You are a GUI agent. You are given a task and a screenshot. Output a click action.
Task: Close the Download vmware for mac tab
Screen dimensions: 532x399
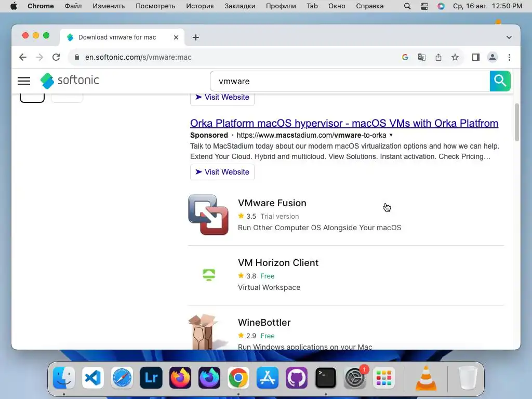(x=176, y=37)
